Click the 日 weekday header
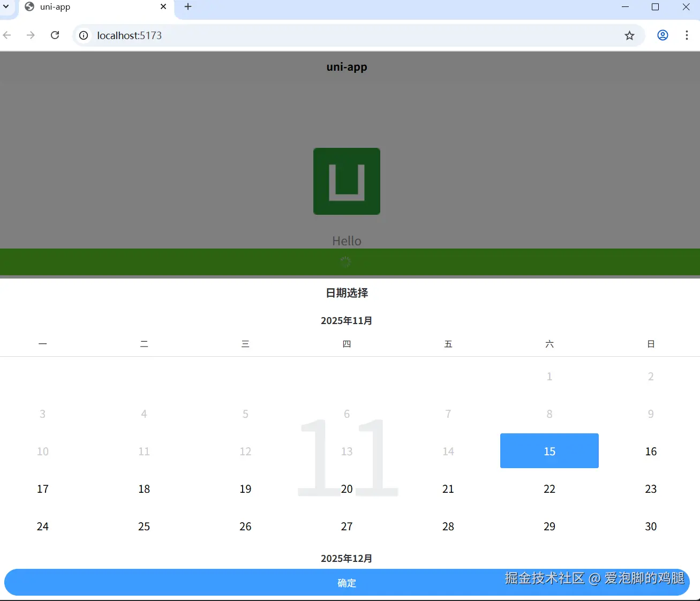The height and width of the screenshot is (601, 700). (x=651, y=344)
